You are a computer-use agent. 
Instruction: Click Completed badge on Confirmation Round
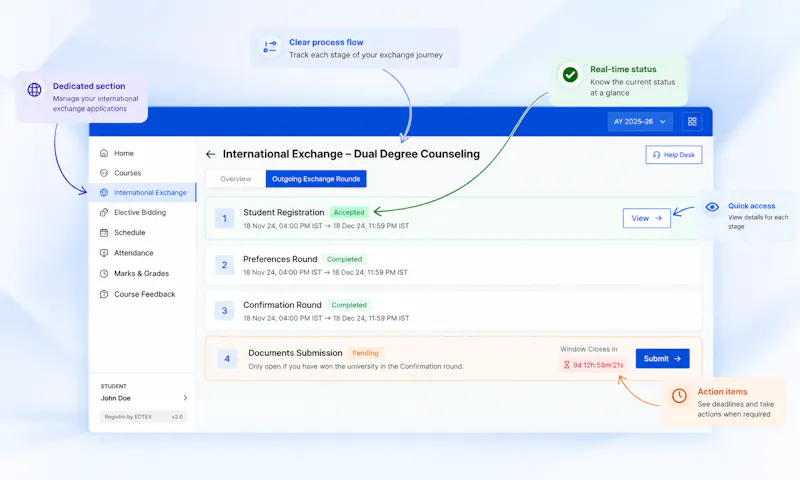(349, 305)
